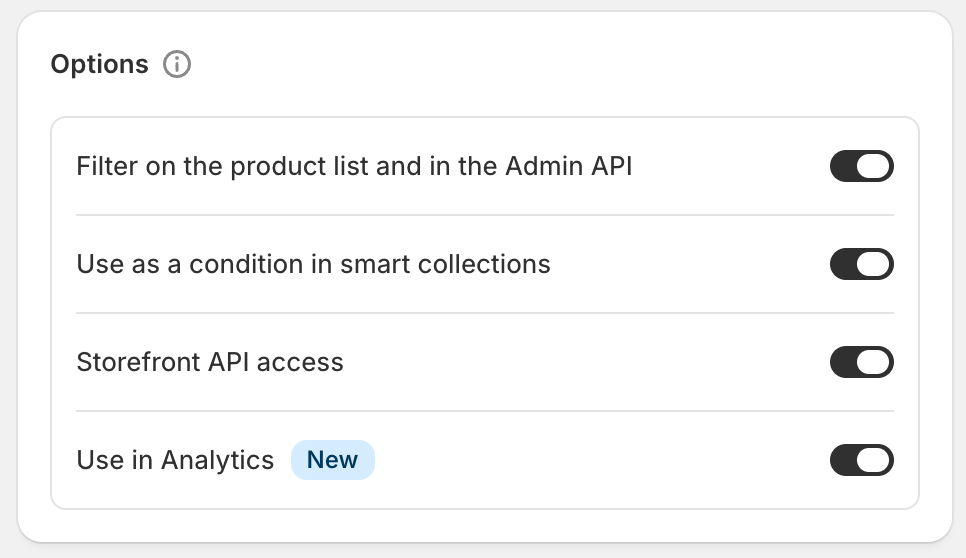Image resolution: width=966 pixels, height=558 pixels.
Task: Click the 'Storefront API access' label
Action: [210, 362]
